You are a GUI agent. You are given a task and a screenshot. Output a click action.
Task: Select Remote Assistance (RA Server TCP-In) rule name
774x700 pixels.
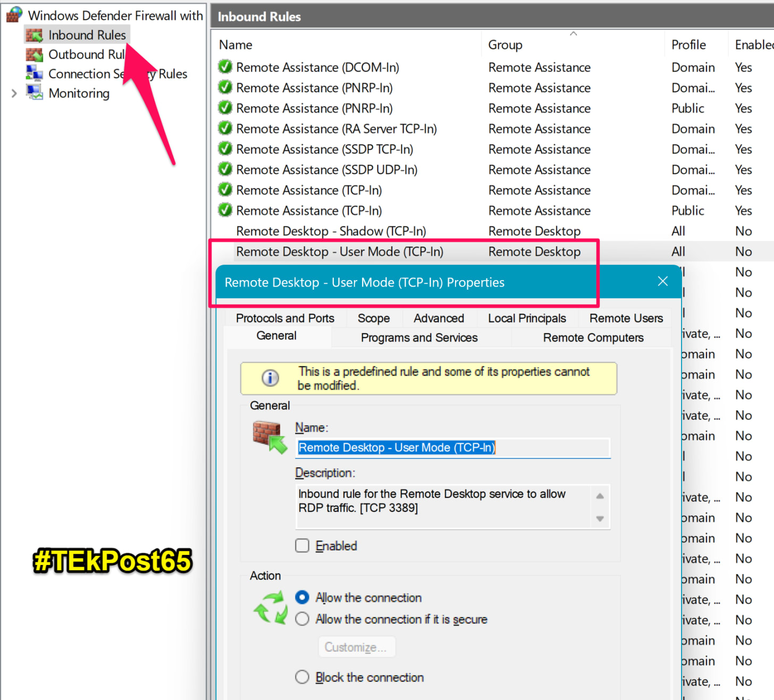pyautogui.click(x=336, y=129)
